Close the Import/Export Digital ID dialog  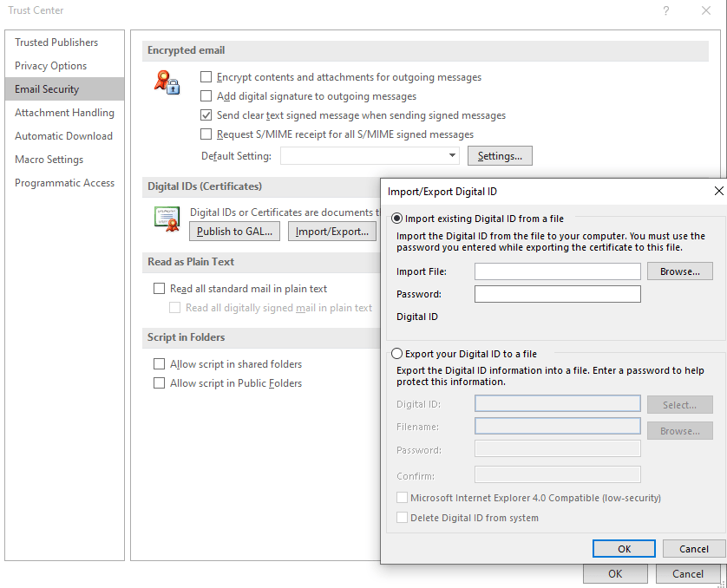coord(717,191)
